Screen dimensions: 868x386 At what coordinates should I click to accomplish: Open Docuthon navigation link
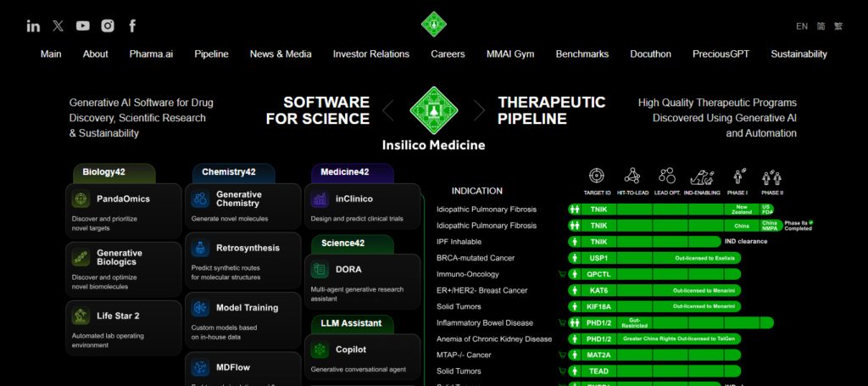(x=650, y=54)
